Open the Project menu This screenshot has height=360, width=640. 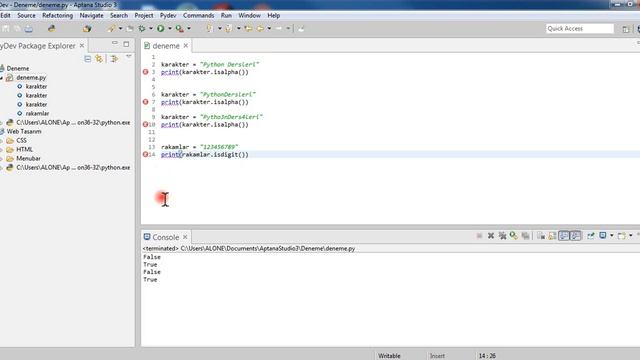coord(144,16)
